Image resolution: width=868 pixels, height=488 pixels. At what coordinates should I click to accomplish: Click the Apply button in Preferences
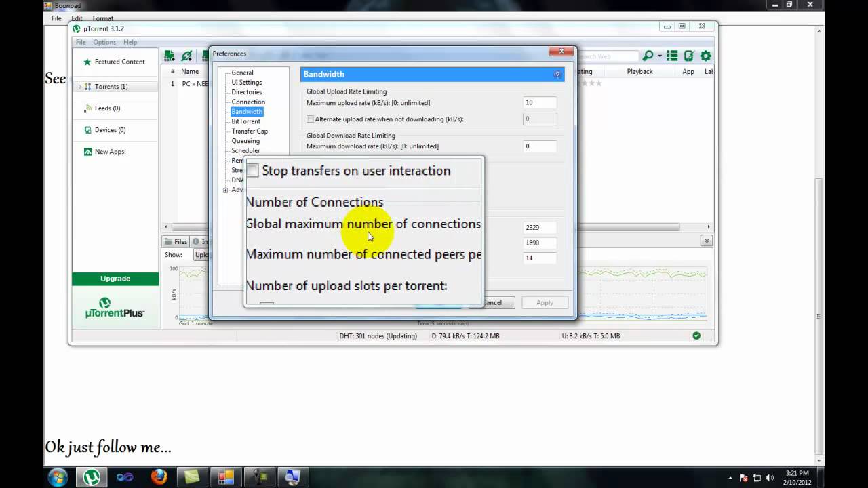545,302
